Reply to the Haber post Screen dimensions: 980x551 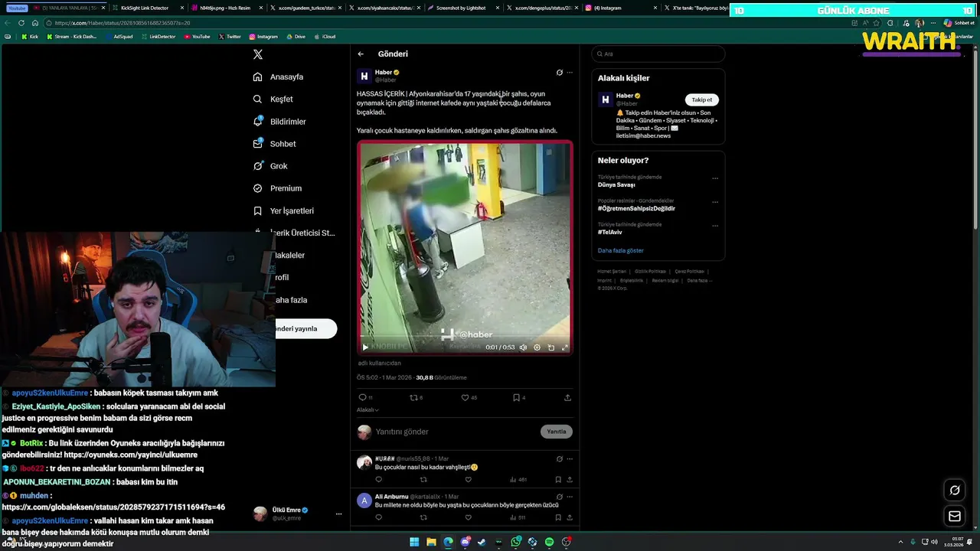(x=365, y=398)
